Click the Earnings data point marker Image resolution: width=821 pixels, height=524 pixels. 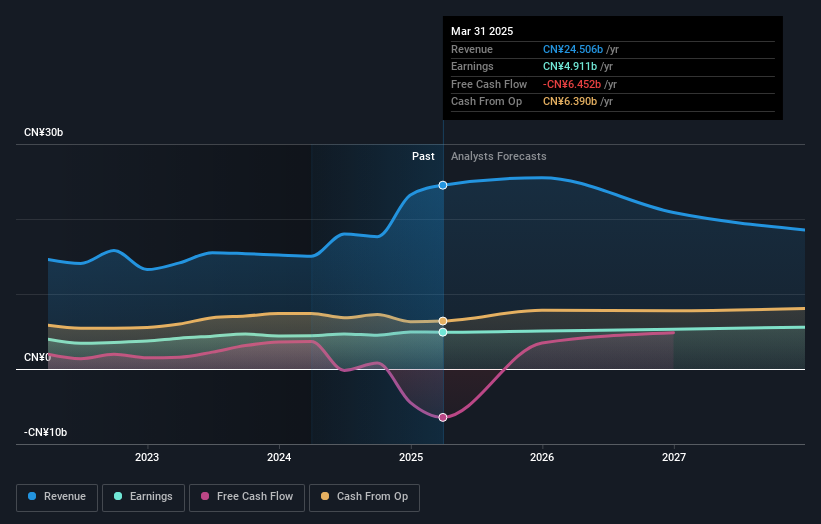click(443, 332)
